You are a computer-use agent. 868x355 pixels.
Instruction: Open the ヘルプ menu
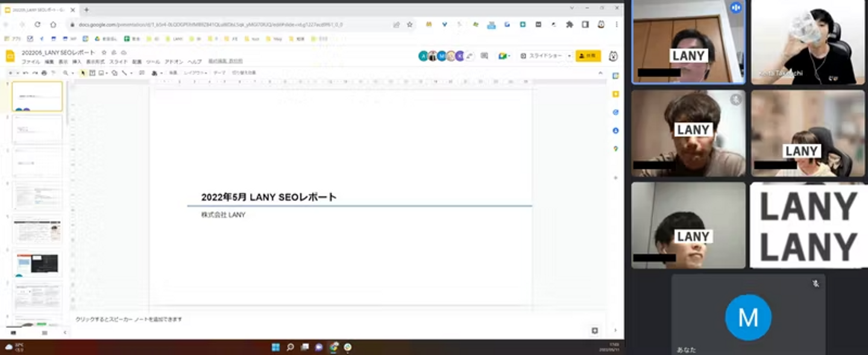pyautogui.click(x=195, y=62)
